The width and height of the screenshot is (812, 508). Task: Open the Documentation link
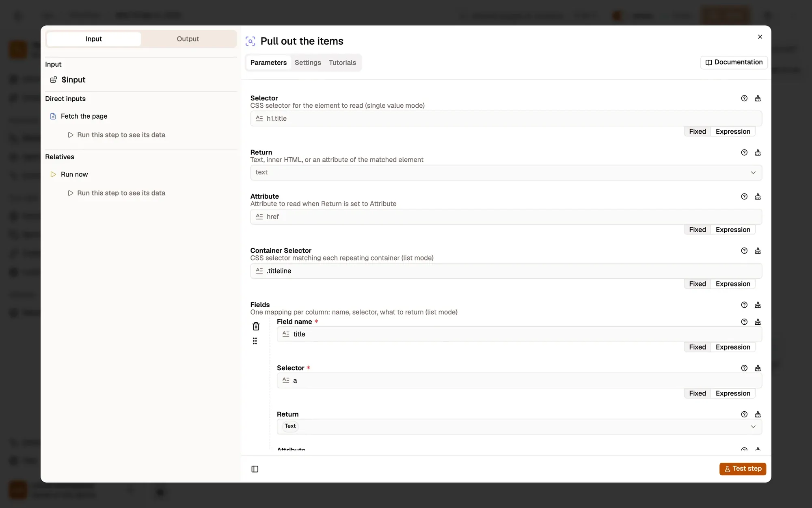click(x=734, y=62)
